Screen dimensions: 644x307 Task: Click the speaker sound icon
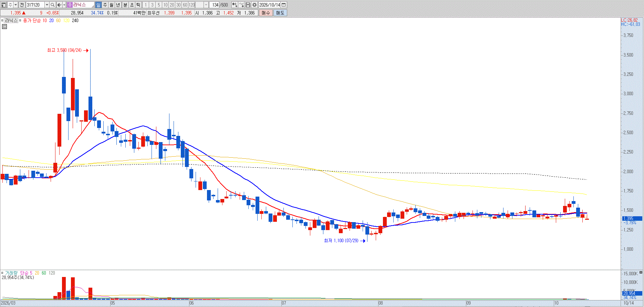[59, 5]
